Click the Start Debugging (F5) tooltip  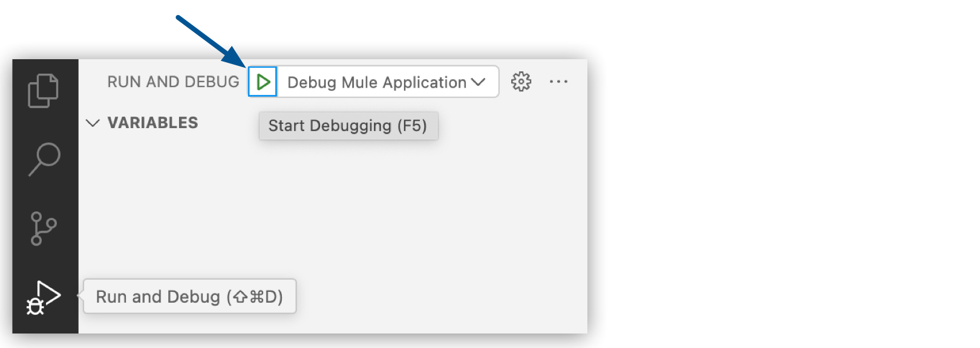point(348,126)
